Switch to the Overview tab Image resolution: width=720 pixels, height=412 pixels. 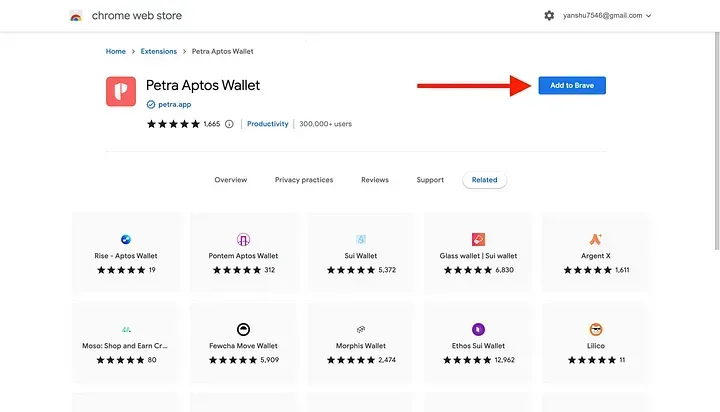(231, 180)
